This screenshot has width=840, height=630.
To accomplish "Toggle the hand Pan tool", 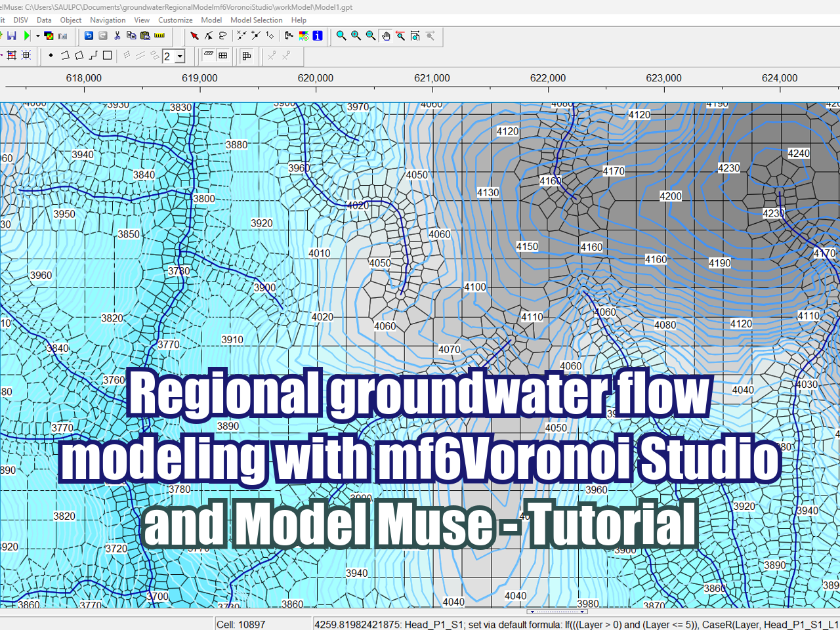I will coord(386,35).
